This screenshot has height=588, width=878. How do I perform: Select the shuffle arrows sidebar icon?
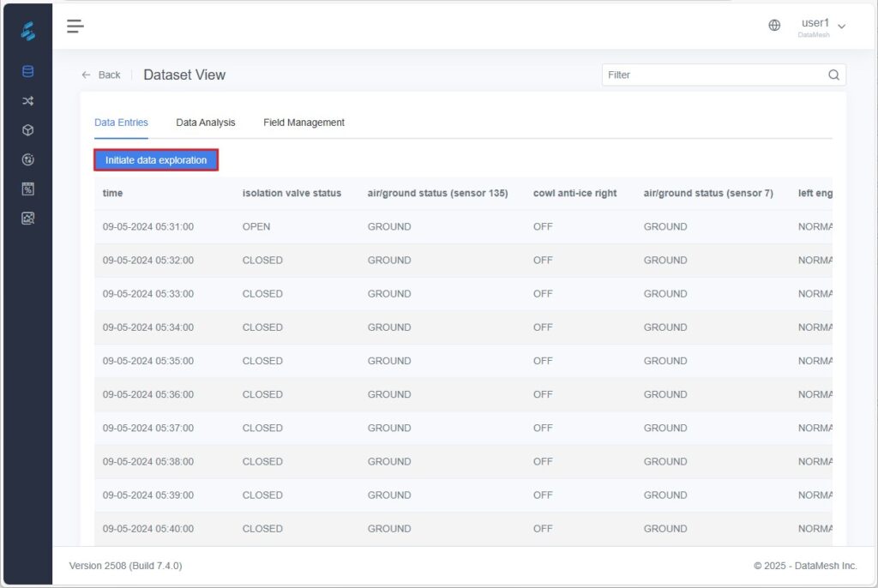click(27, 101)
